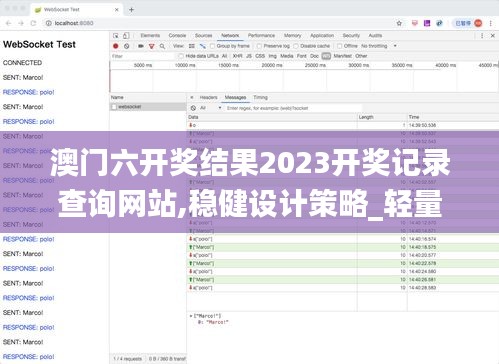Open the Security tab
This screenshot has width=499, height=364.
tap(351, 35)
